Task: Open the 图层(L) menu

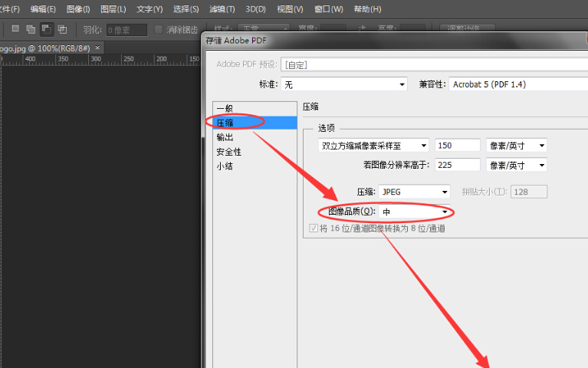Action: coord(113,9)
